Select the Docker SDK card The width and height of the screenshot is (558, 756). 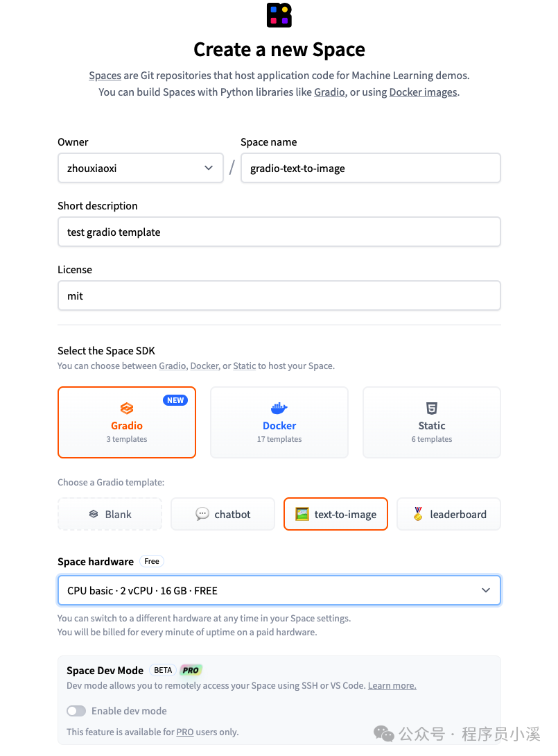[x=279, y=422]
